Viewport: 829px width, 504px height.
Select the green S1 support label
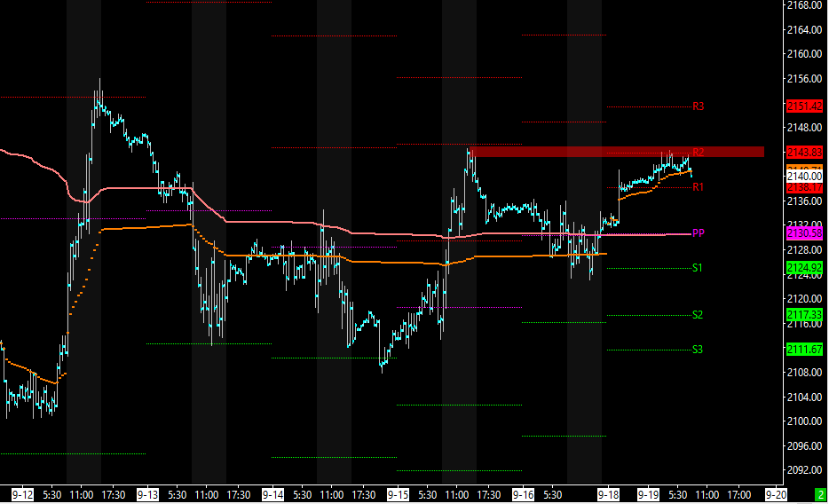(698, 268)
